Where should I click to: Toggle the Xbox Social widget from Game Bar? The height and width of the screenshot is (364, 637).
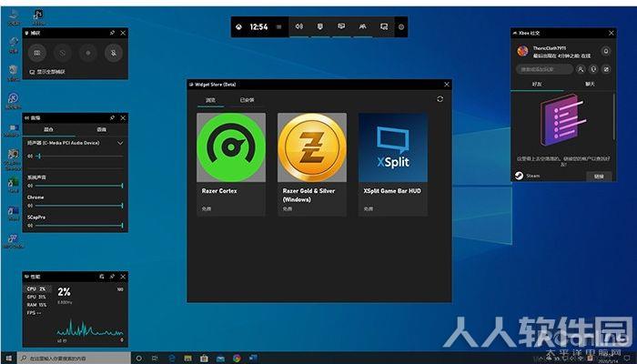click(362, 26)
